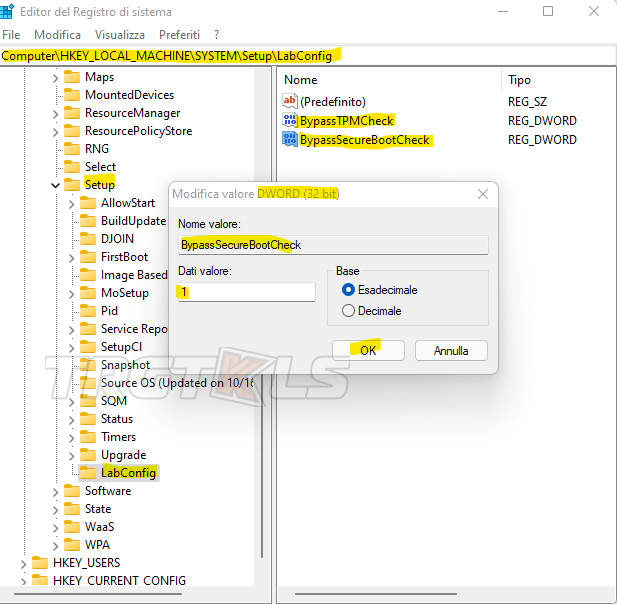The image size is (617, 604).
Task: Click the BypassTPMCheck DWORD value icon
Action: tap(290, 121)
